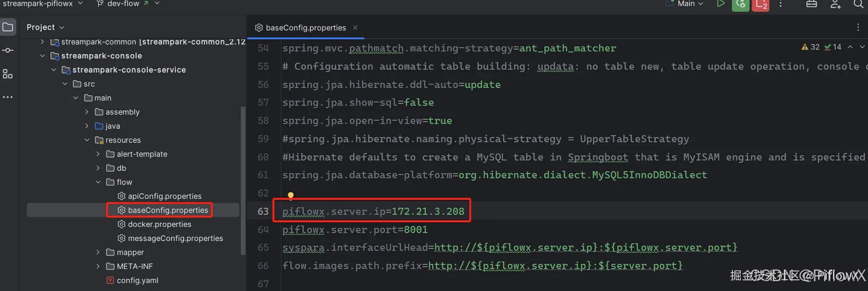Click the red stop-with-counter icon
This screenshot has height=291, width=868.
coord(760,4)
